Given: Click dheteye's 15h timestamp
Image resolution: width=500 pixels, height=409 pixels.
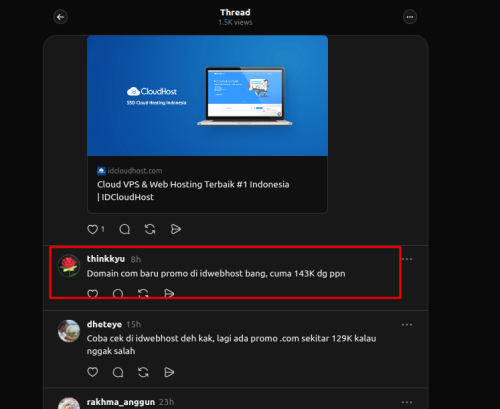Looking at the screenshot, I should [x=133, y=325].
